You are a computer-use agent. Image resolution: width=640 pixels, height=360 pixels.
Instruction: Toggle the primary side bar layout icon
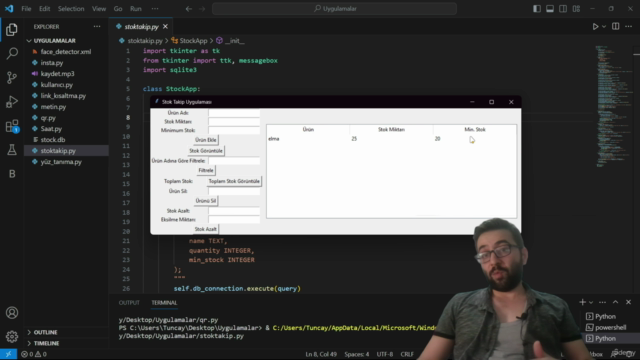pos(537,9)
